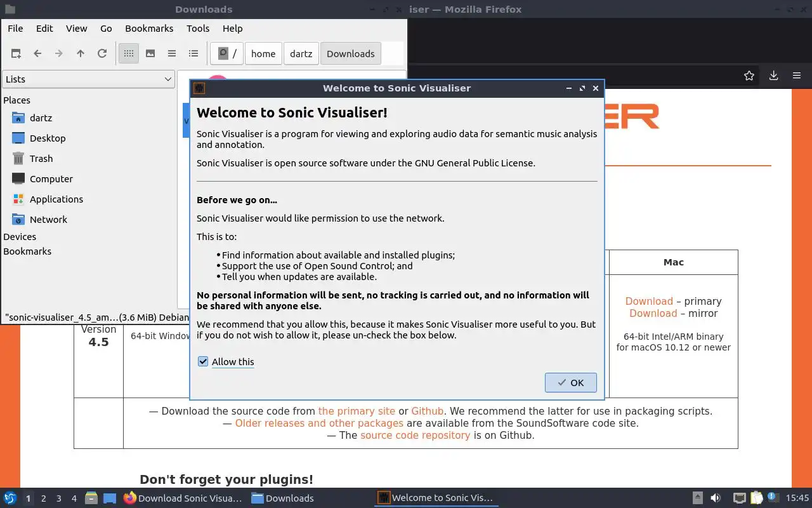
Task: Click the volume icon in system tray
Action: [716, 498]
